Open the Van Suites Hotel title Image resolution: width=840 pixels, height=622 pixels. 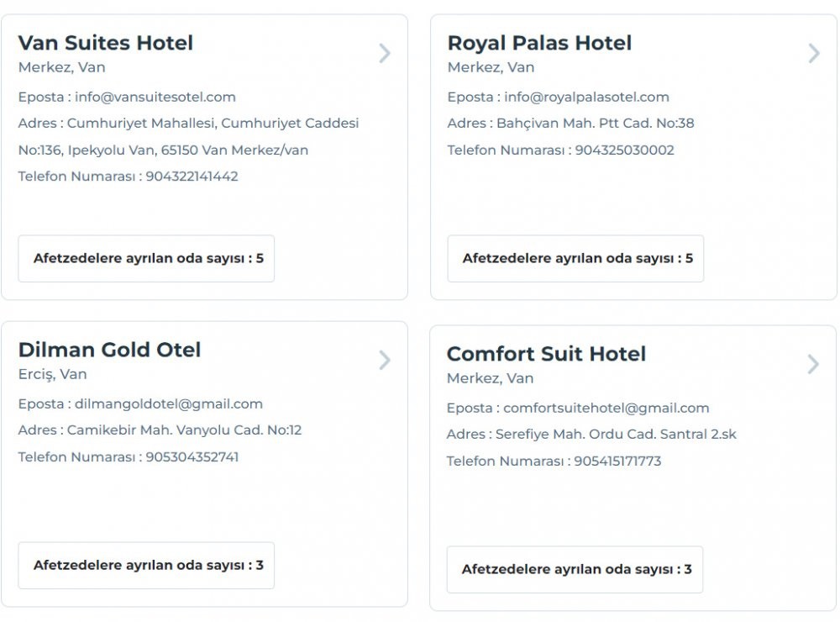(106, 43)
